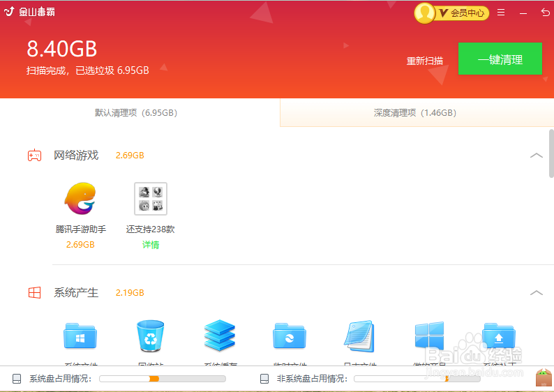Open the gift box icon at bottom right
This screenshot has height=392, width=554.
pos(544,377)
